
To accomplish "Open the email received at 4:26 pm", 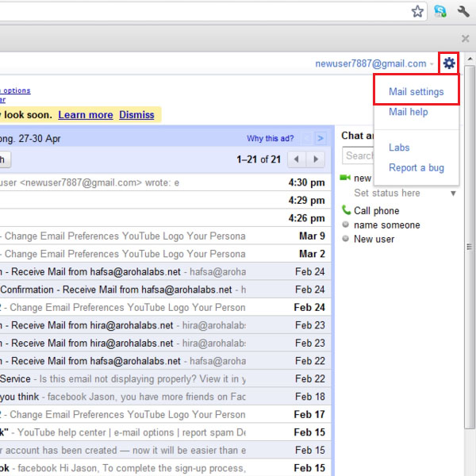I will coord(166,218).
